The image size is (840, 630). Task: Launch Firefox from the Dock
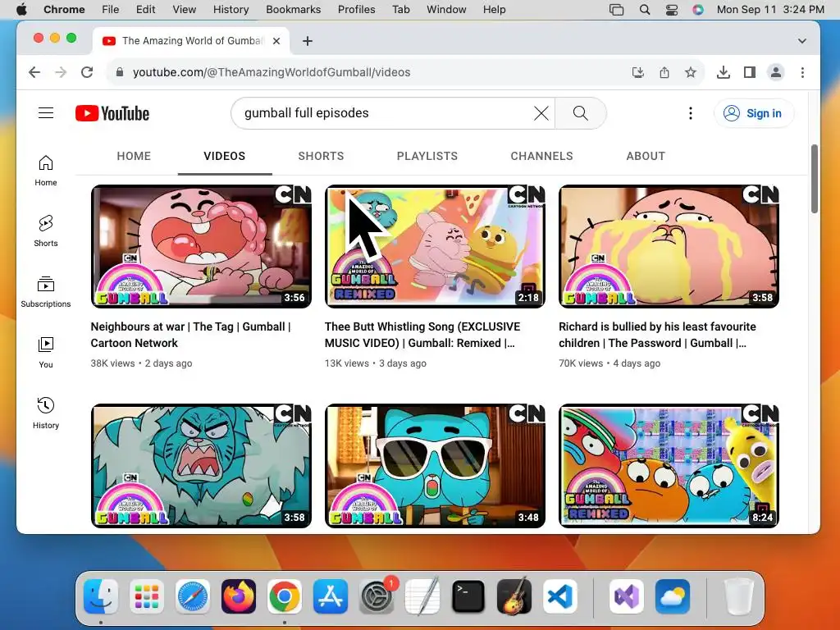(x=239, y=596)
